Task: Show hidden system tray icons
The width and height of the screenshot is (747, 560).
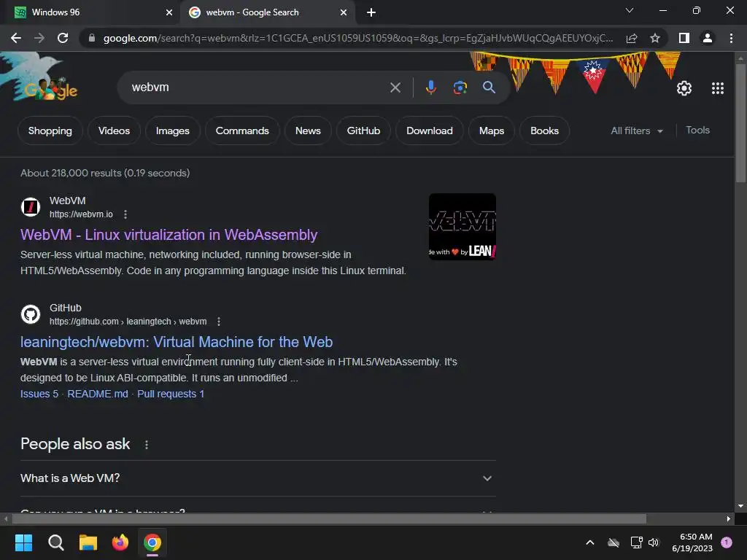Action: [x=589, y=542]
